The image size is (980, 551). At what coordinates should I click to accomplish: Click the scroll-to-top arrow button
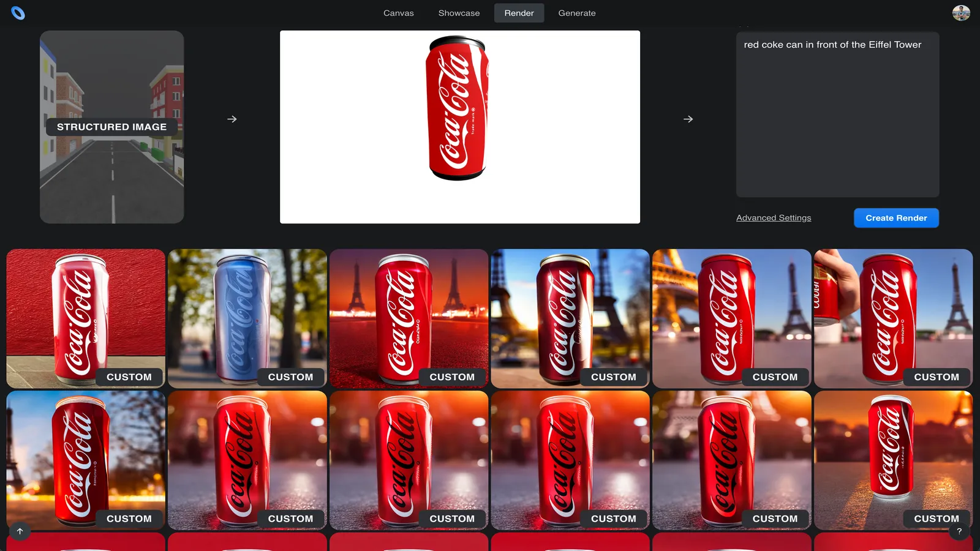(20, 531)
